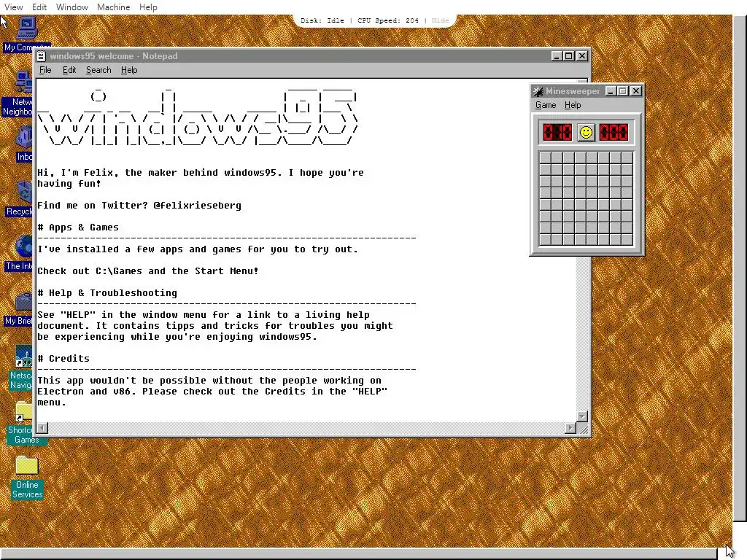Click the Minesweeper timer display
Viewport: 747px width, 560px height.
point(614,133)
